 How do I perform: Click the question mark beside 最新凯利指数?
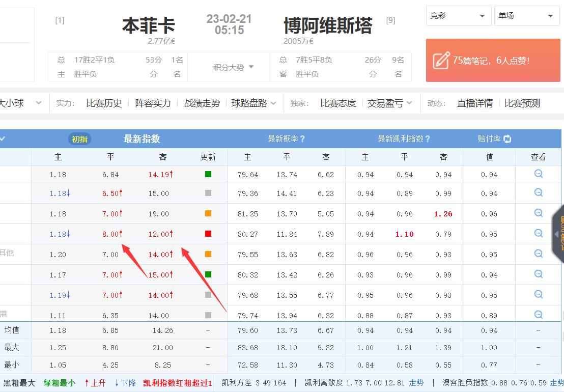pyautogui.click(x=427, y=139)
